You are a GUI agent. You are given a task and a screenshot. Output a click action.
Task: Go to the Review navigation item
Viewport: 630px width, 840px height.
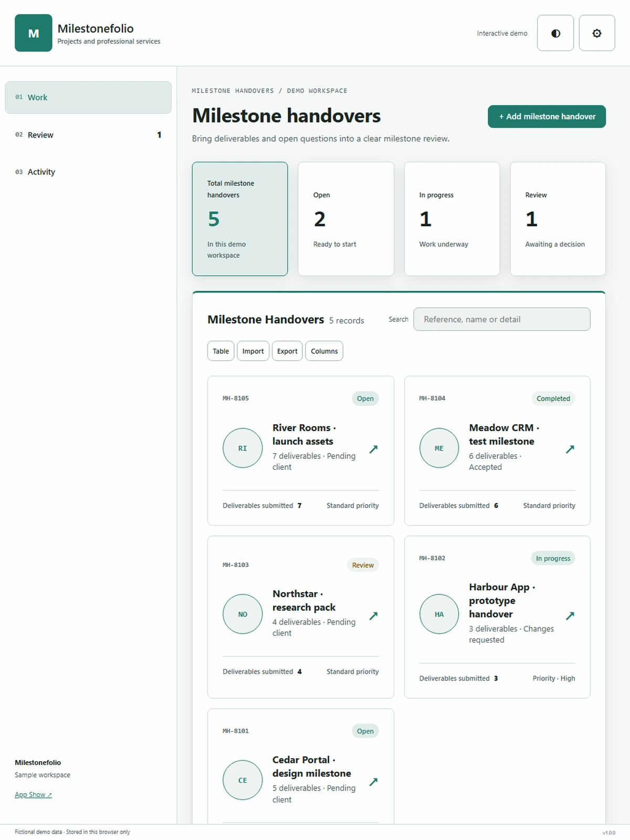coord(88,135)
